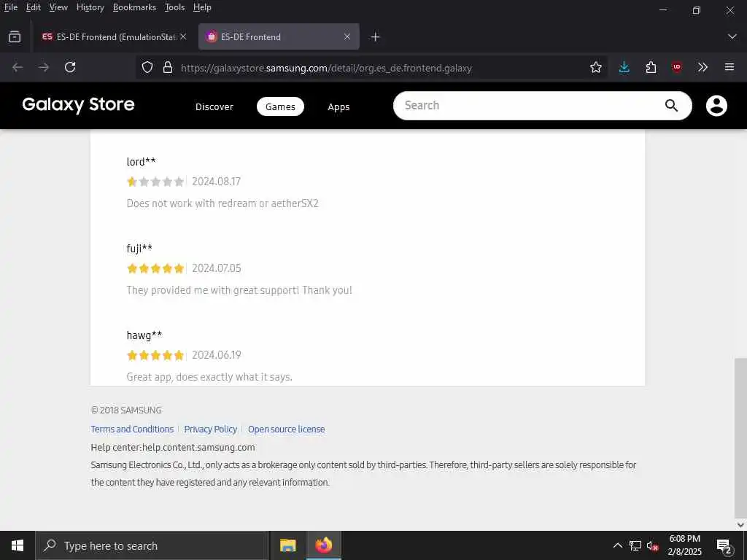Click the Galaxy Store search magnifier icon
Image resolution: width=747 pixels, height=560 pixels.
coord(671,105)
